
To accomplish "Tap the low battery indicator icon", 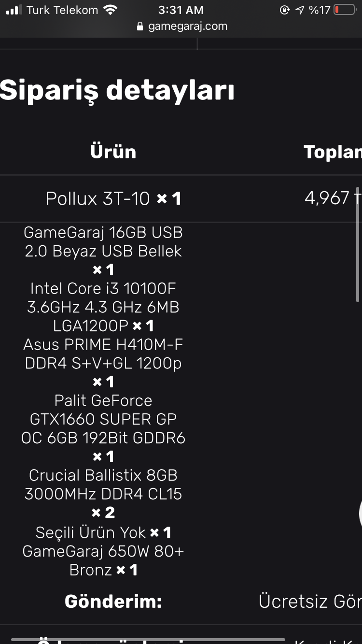I will pyautogui.click(x=344, y=10).
